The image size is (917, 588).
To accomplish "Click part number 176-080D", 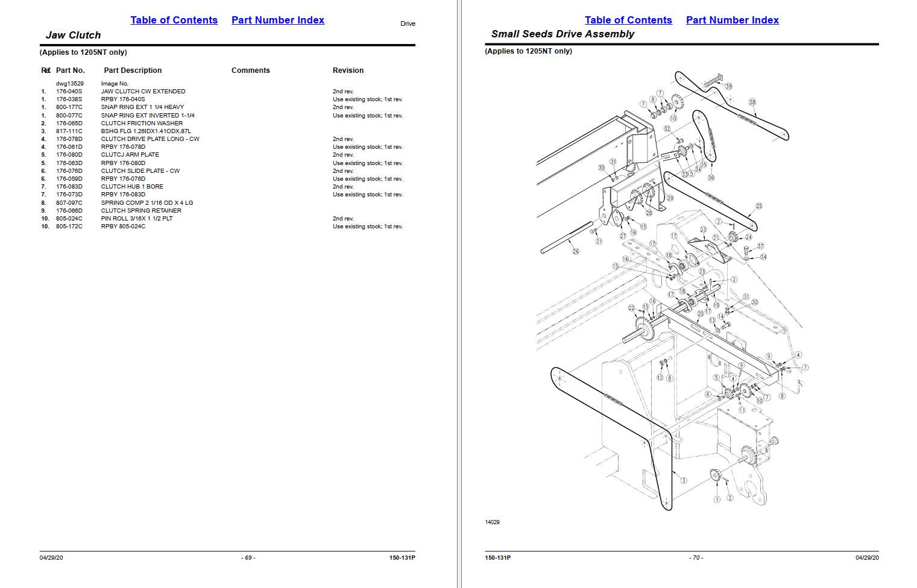I will (69, 155).
